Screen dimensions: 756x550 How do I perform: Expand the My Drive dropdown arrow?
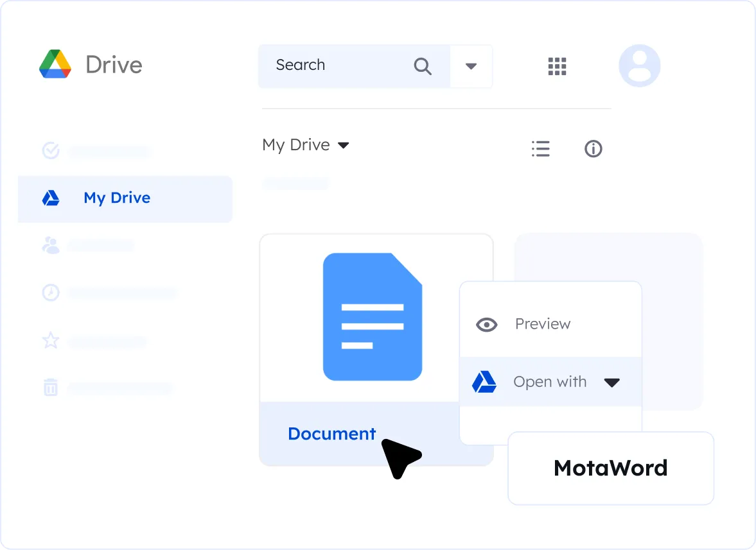tap(344, 145)
